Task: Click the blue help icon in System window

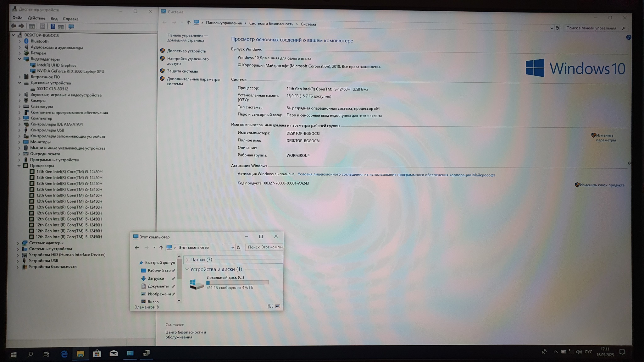Action: [x=628, y=37]
